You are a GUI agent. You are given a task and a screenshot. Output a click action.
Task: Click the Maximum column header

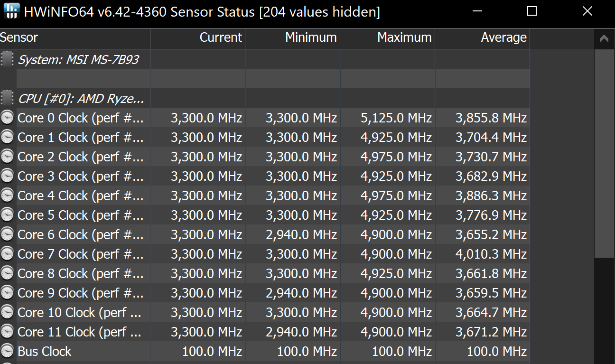click(x=388, y=38)
